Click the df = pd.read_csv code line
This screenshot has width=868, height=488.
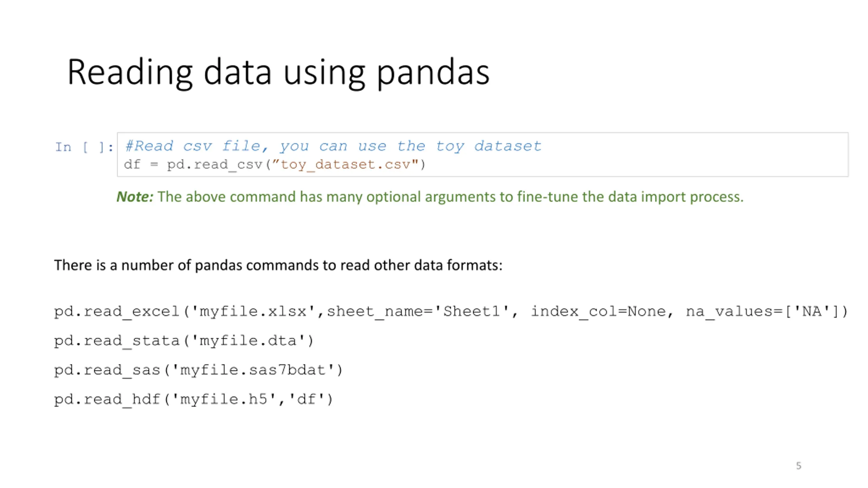[275, 165]
